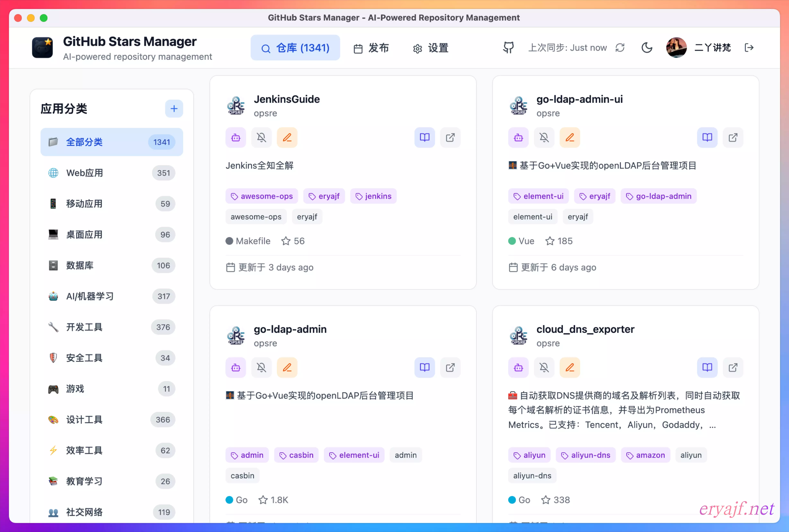Toggle notification bell on go-ldap-admin card
Viewport: 789px width, 532px height.
click(262, 368)
